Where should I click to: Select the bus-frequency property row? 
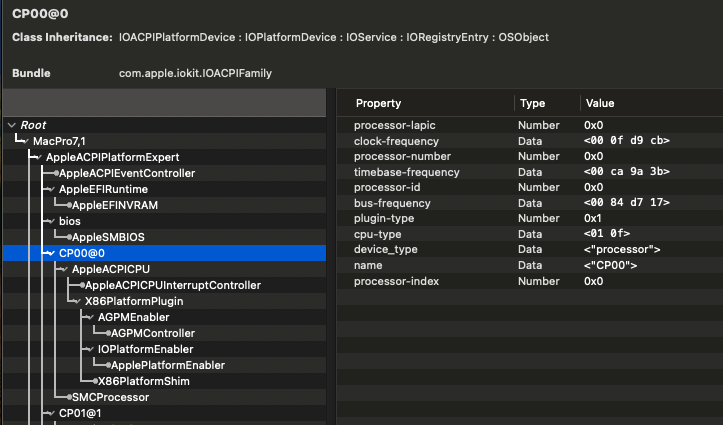click(530, 203)
